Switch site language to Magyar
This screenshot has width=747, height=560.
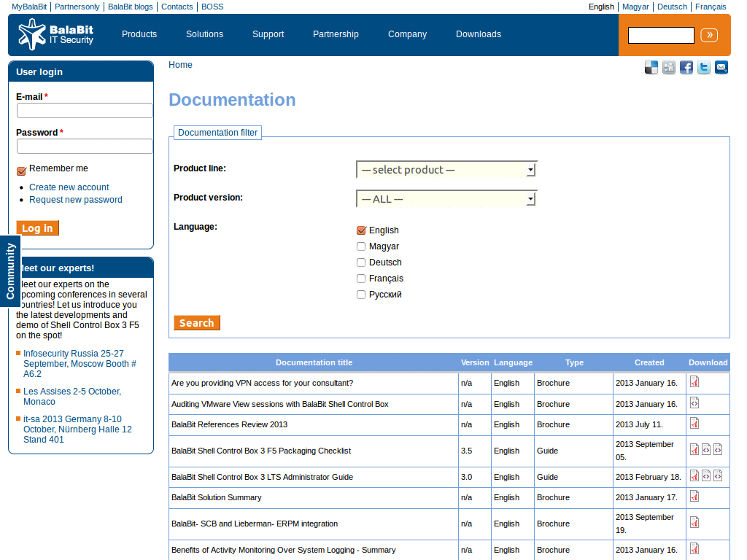pyautogui.click(x=635, y=7)
